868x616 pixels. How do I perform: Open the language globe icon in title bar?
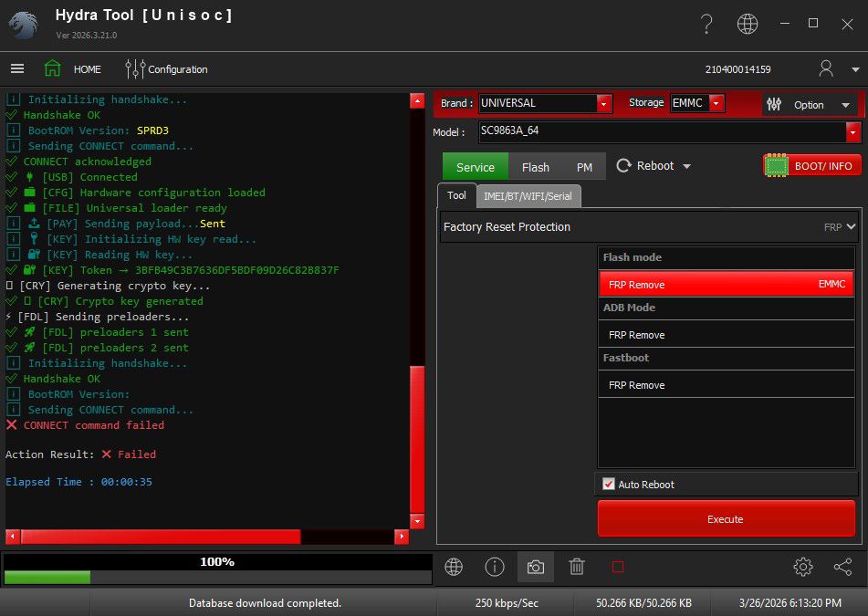click(x=748, y=24)
